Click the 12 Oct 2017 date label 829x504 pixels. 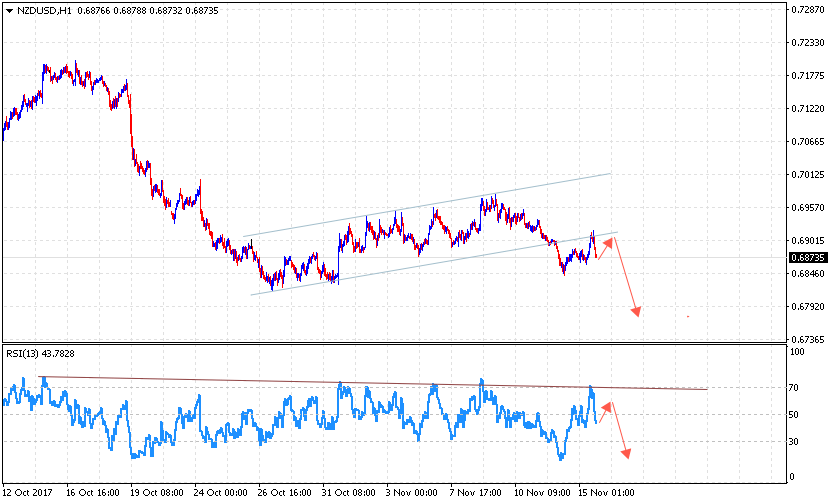tap(29, 493)
